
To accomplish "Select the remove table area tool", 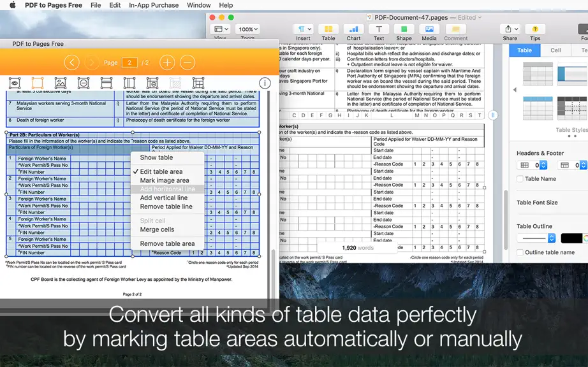I will point(84,83).
